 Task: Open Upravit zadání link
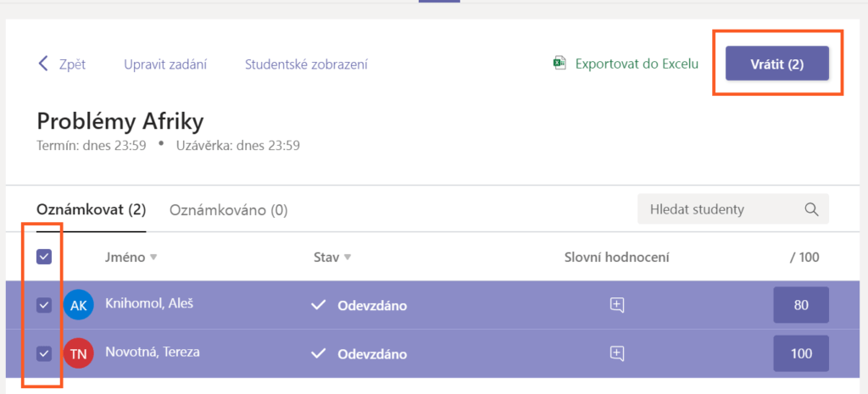point(165,64)
